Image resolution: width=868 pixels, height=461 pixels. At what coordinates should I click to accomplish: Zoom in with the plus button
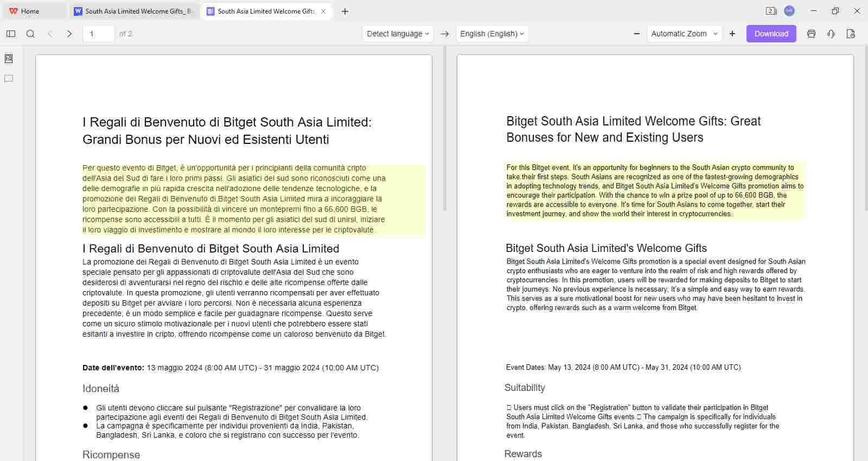(x=732, y=34)
